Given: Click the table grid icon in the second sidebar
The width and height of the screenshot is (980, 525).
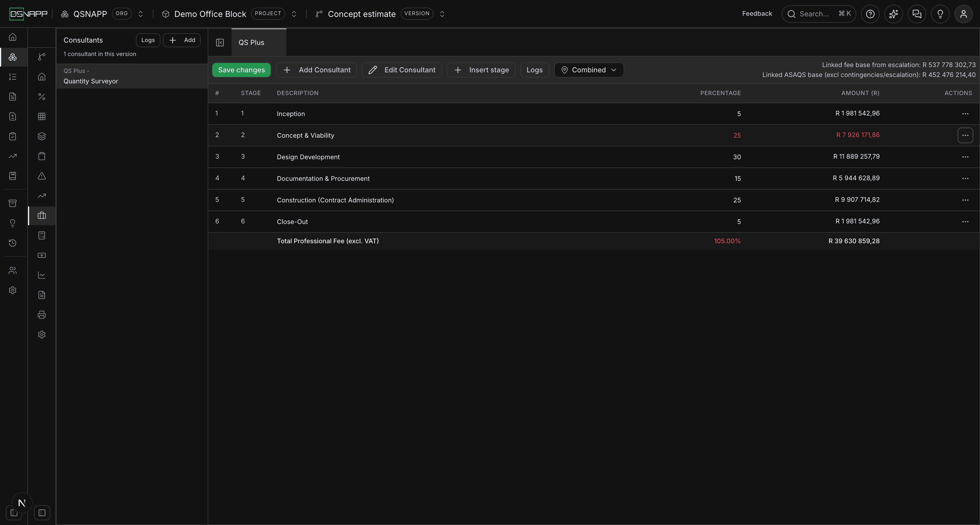Looking at the screenshot, I should pyautogui.click(x=42, y=116).
